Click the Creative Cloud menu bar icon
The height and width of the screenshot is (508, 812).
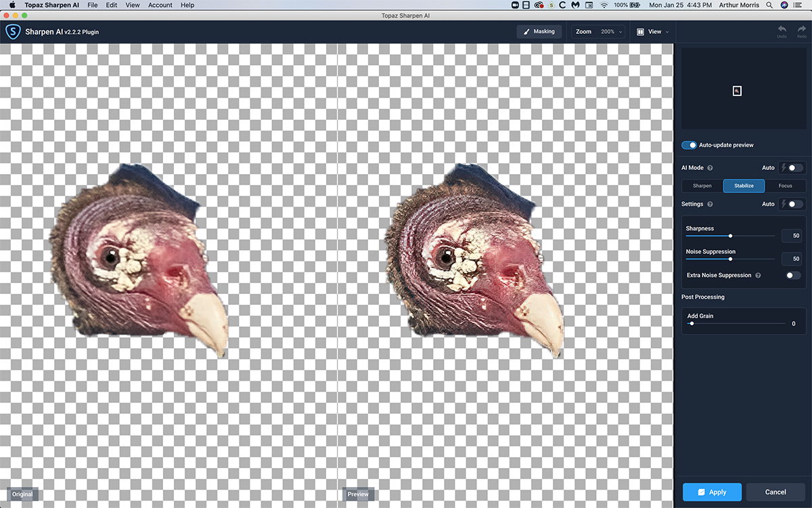[539, 5]
